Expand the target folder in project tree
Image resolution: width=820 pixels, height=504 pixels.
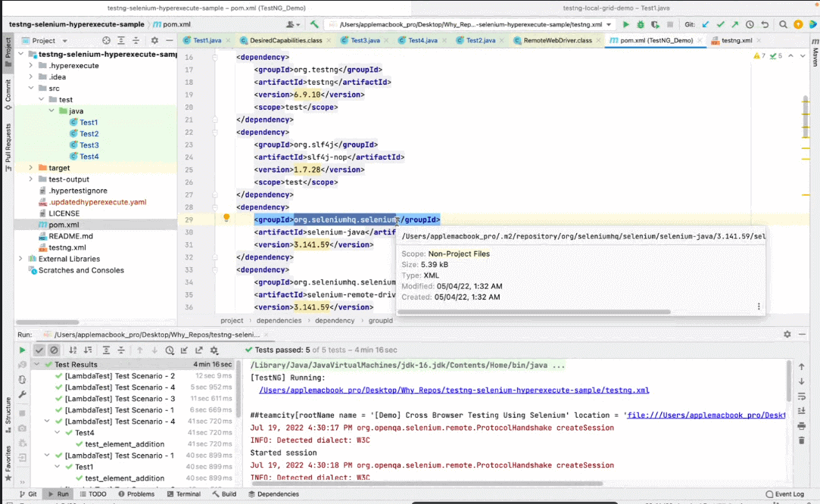(31, 168)
